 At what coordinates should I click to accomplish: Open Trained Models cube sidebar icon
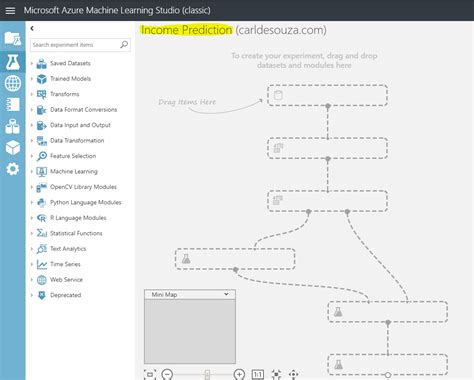[x=13, y=148]
